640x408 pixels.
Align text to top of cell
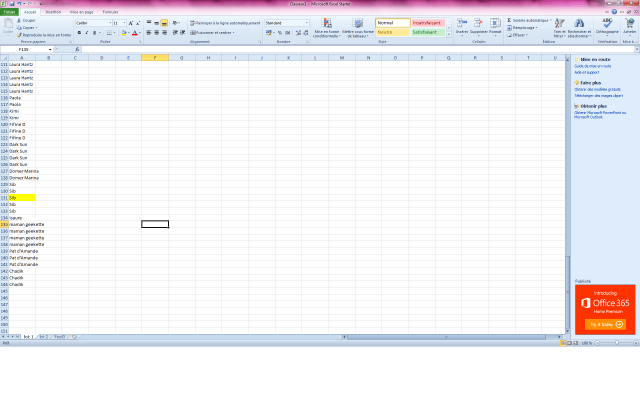click(149, 23)
